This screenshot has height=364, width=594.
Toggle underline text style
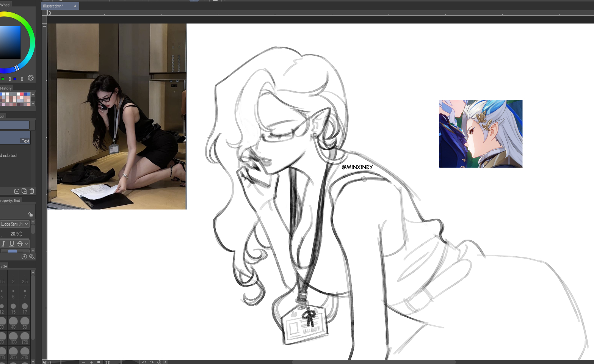12,244
